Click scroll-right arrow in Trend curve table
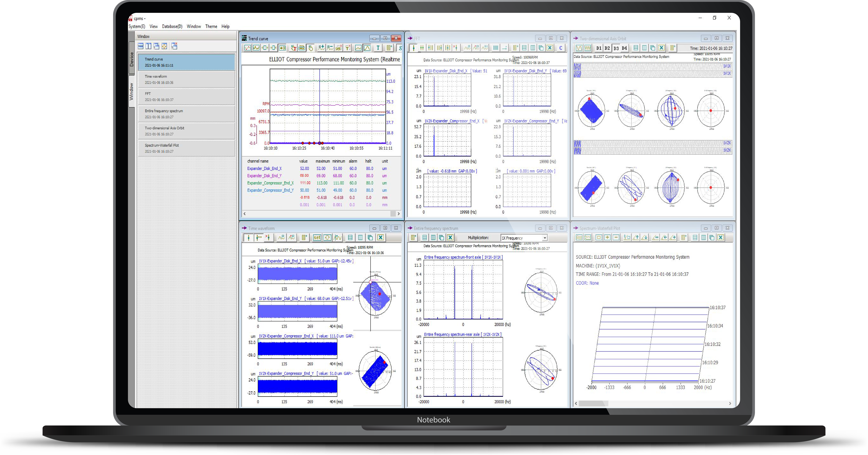This screenshot has height=455, width=868. point(399,214)
